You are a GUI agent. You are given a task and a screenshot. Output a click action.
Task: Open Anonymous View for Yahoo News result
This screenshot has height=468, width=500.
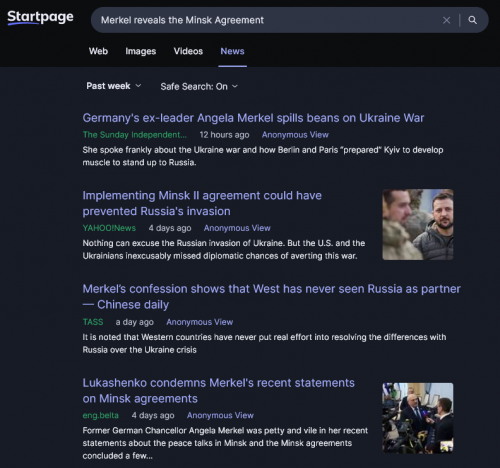tap(237, 228)
